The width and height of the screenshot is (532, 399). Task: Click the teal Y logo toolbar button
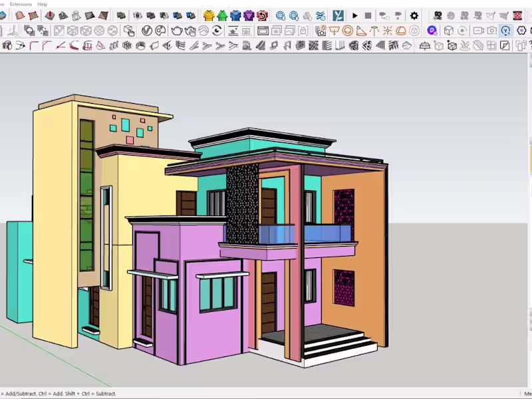[x=338, y=15]
